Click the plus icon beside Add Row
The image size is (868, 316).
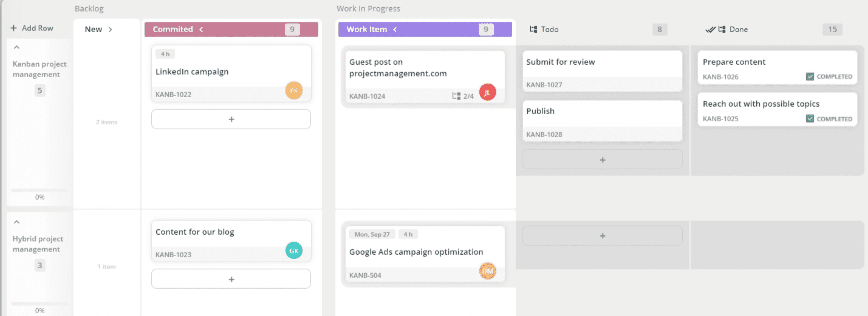pyautogui.click(x=13, y=28)
